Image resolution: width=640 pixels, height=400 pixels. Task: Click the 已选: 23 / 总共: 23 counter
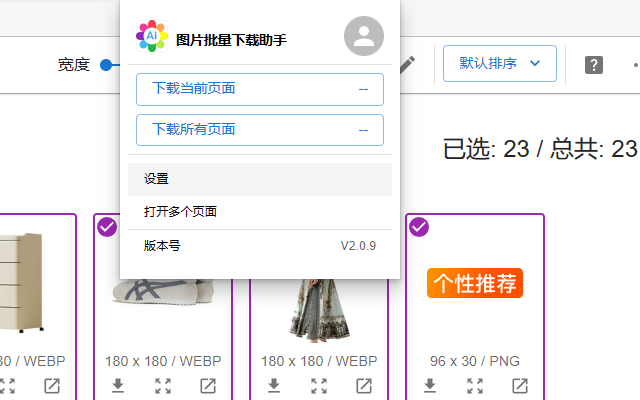pyautogui.click(x=541, y=149)
